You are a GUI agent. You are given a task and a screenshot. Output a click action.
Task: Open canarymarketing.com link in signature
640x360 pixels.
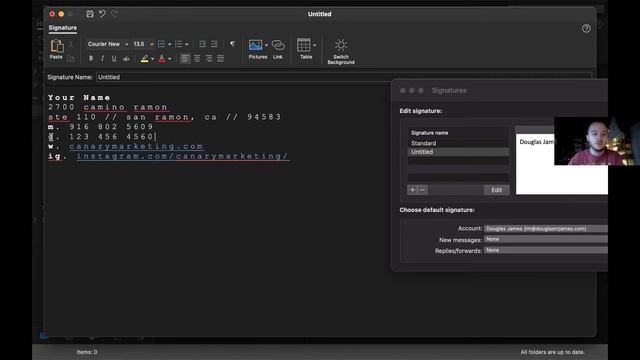pyautogui.click(x=136, y=146)
